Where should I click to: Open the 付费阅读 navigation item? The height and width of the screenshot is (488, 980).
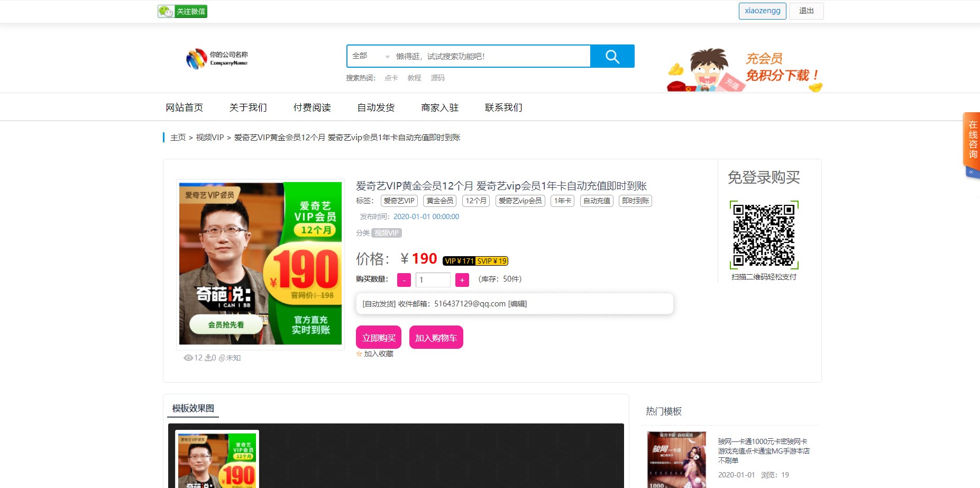coord(313,107)
